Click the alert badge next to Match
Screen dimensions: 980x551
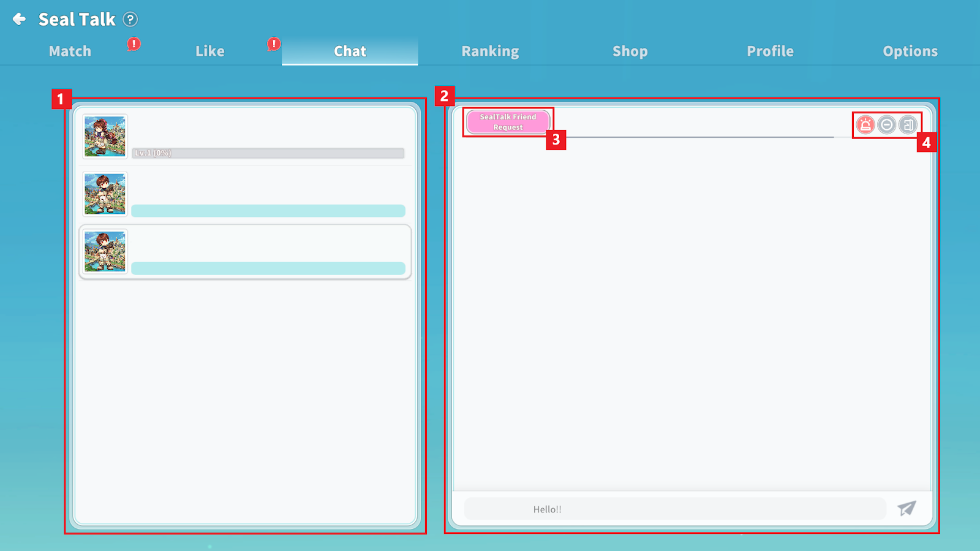pos(134,44)
